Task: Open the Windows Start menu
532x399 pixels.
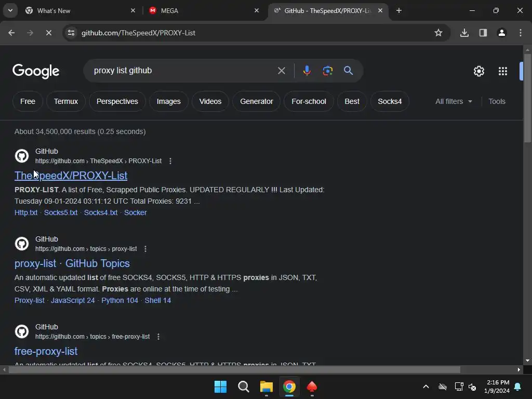Action: tap(220, 387)
